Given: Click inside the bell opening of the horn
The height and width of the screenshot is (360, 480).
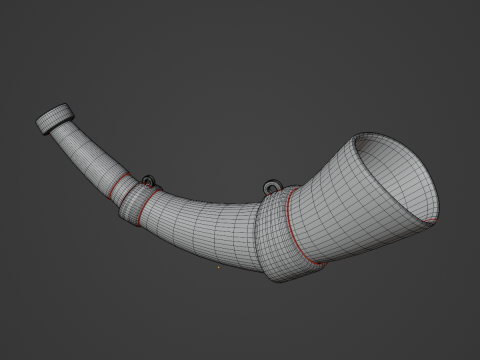Looking at the screenshot, I should 397,178.
